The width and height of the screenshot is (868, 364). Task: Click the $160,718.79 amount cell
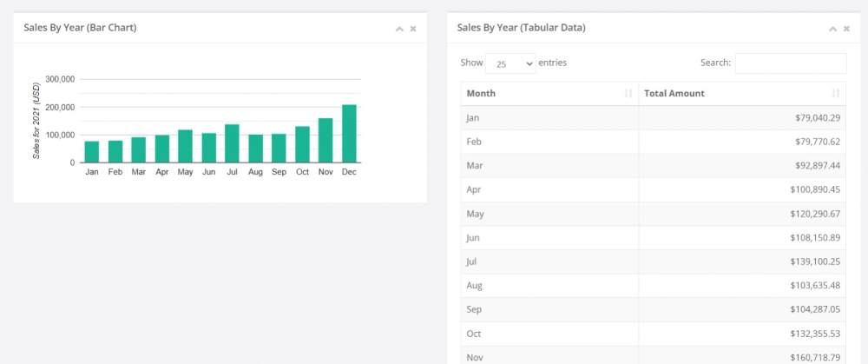pos(742,355)
